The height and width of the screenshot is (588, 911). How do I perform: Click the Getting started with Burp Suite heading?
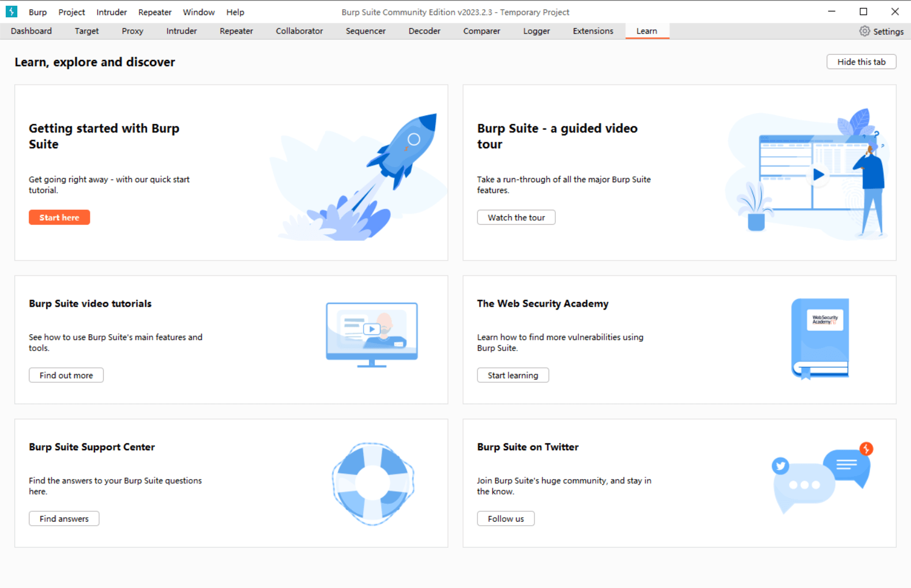pyautogui.click(x=104, y=136)
